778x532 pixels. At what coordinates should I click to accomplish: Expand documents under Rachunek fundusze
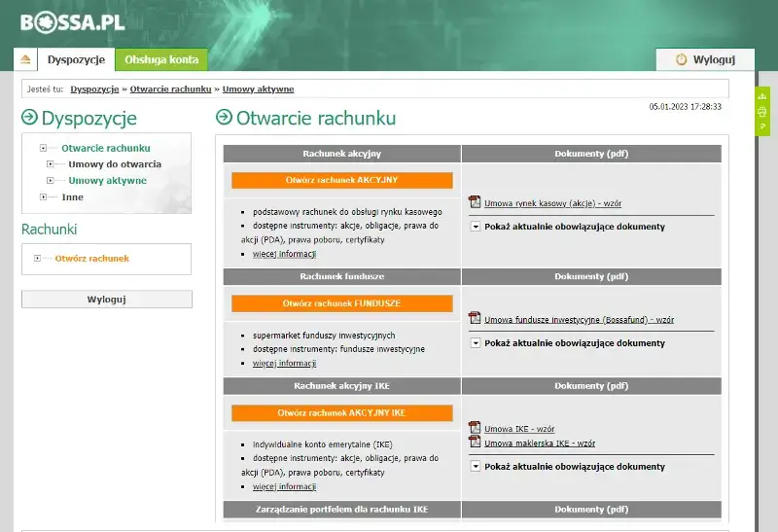point(476,343)
